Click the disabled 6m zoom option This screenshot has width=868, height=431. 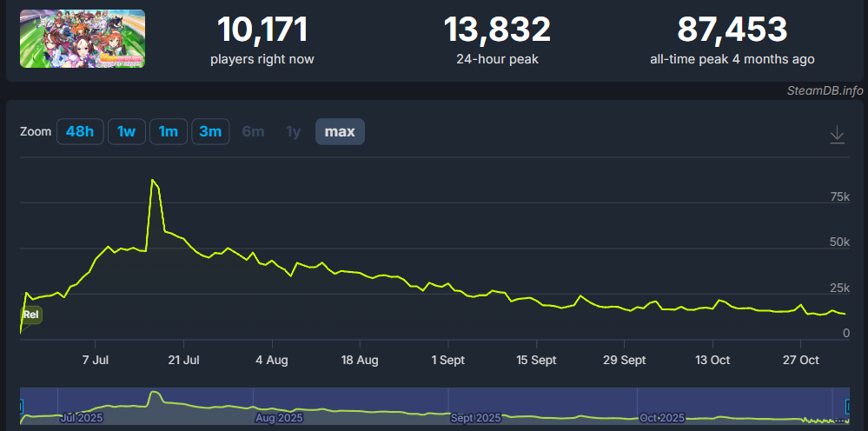tap(253, 132)
